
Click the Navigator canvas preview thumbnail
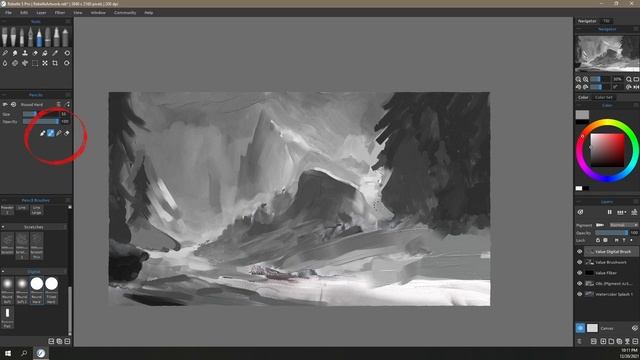click(x=607, y=53)
